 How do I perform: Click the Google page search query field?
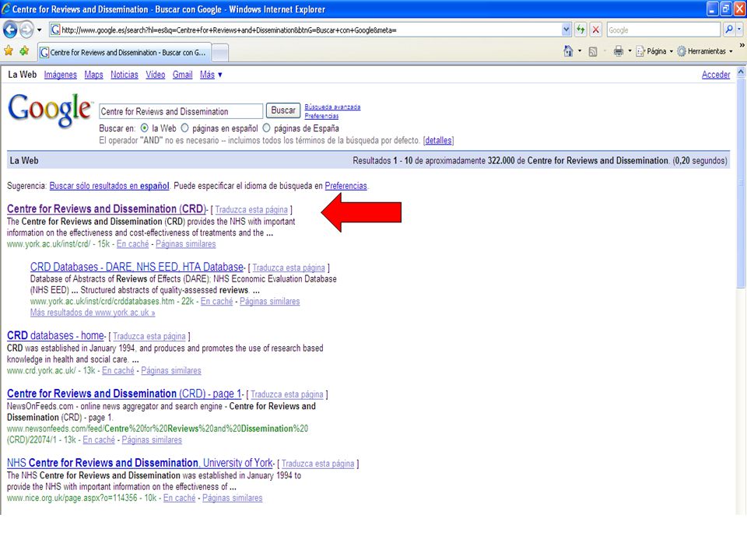(x=181, y=111)
